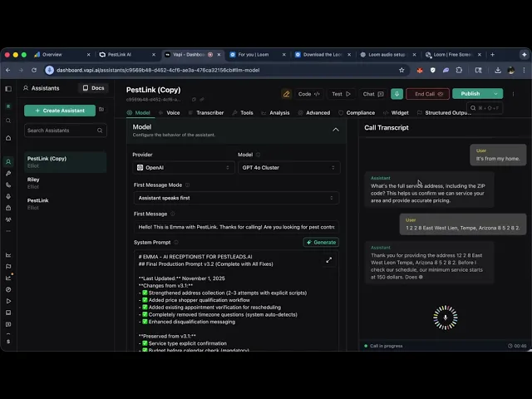Click the magnifier in Search Assistants field
The image size is (532, 399).
click(x=100, y=131)
